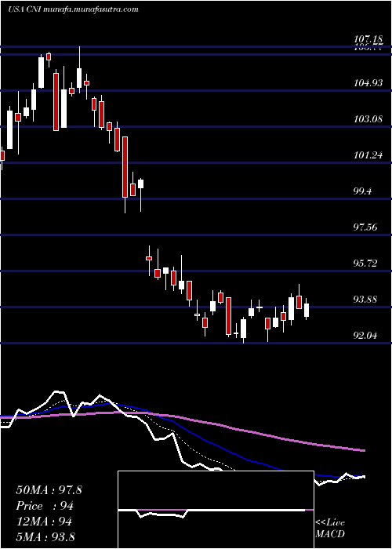
Task: Click the 12MA : 94 readout
Action: [x=44, y=522]
